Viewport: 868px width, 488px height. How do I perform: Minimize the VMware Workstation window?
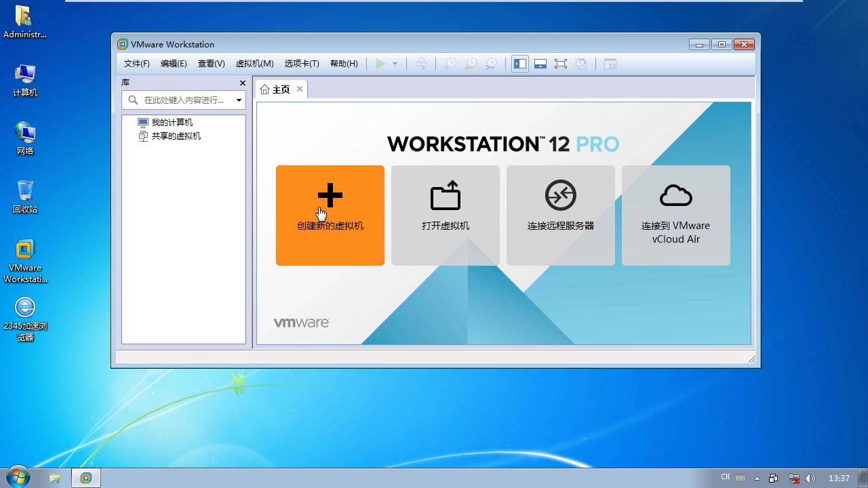point(700,45)
